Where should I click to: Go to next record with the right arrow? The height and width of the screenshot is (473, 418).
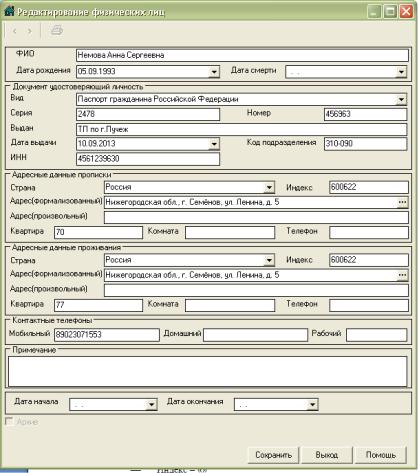click(30, 31)
